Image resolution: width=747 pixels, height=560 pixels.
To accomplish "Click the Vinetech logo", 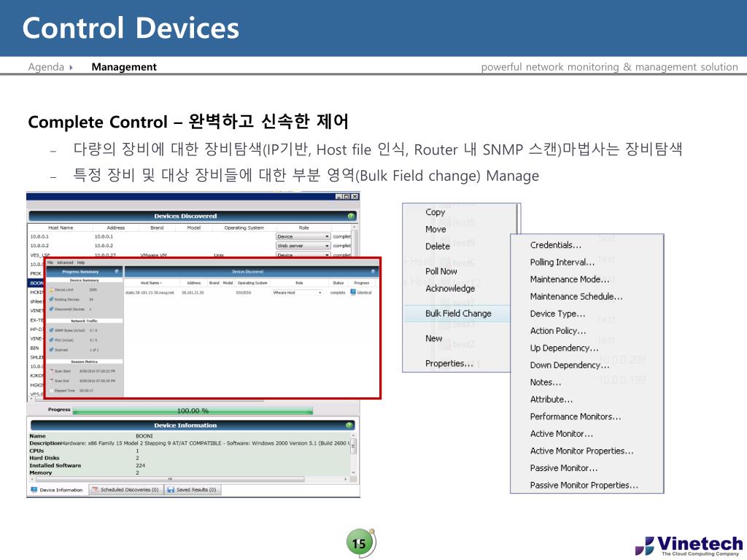I will pos(689,545).
